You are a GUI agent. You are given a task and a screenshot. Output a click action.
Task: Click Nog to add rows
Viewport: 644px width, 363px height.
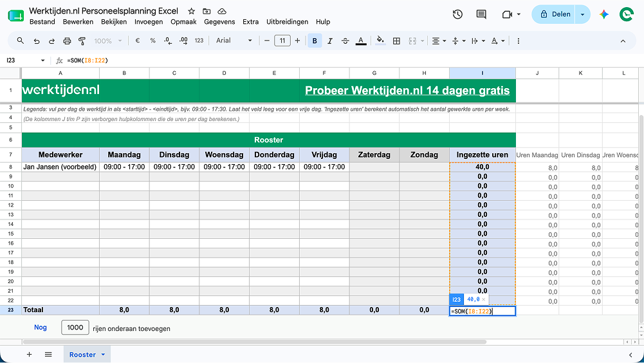pos(41,327)
